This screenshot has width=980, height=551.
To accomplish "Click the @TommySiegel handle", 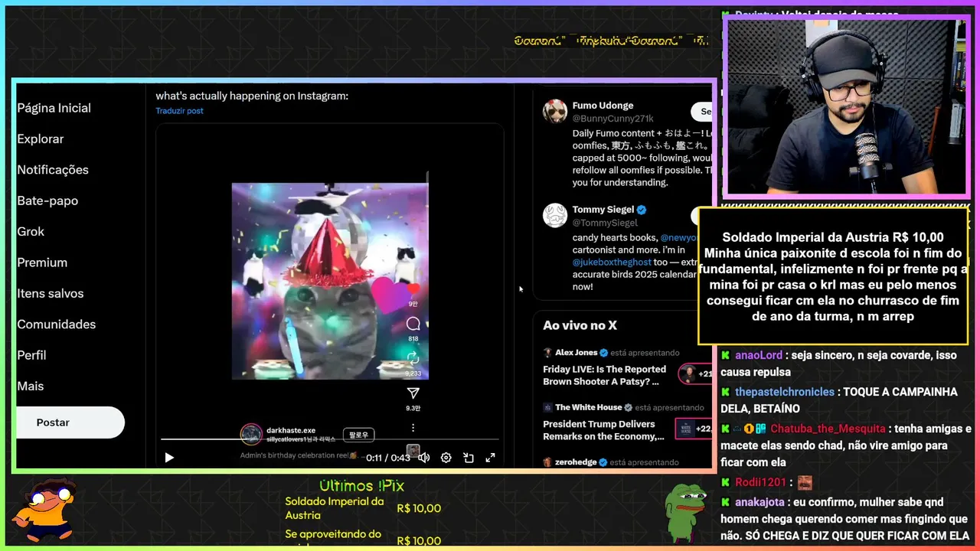I will (605, 223).
